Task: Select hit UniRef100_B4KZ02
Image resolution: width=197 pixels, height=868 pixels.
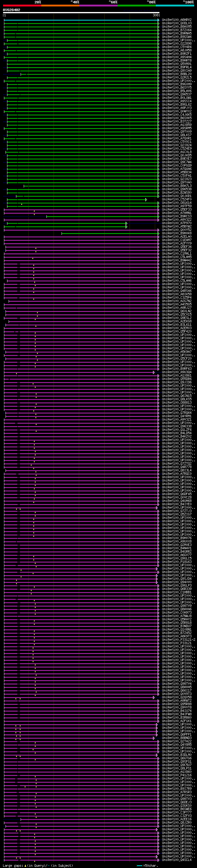Action: point(177,436)
